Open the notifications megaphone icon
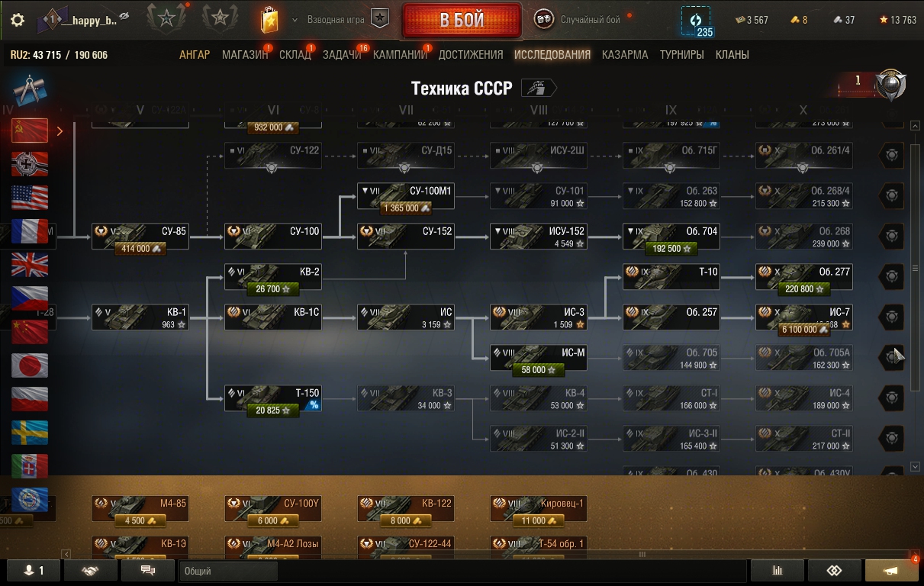This screenshot has height=586, width=924. point(890,571)
